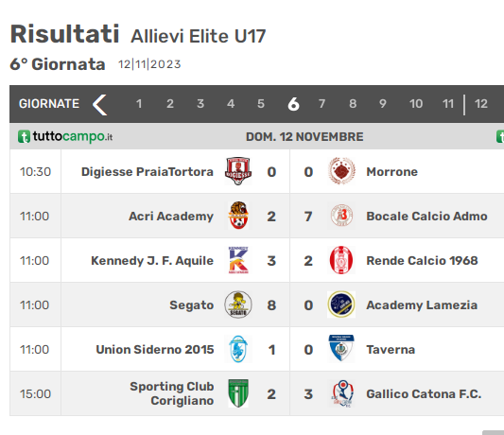This screenshot has width=504, height=435.
Task: Open the Segato team name link
Action: coord(192,304)
